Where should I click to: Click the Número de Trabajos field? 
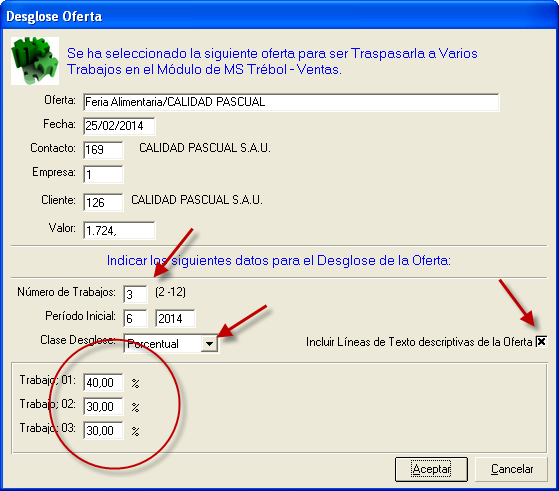[135, 294]
